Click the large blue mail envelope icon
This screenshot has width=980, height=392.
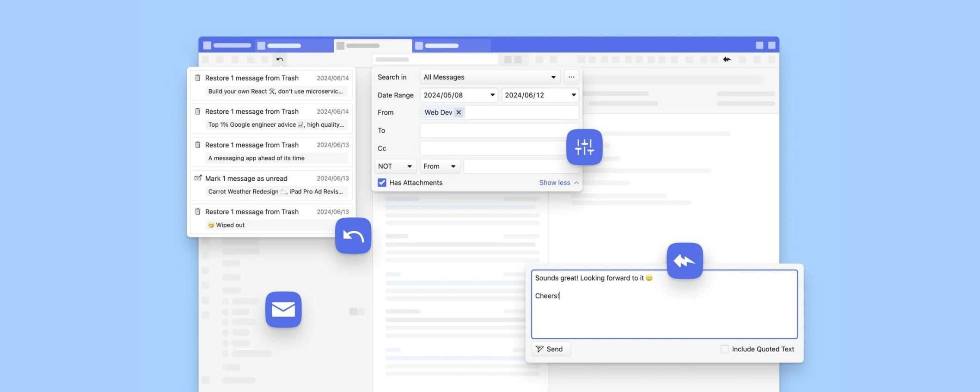(x=283, y=309)
